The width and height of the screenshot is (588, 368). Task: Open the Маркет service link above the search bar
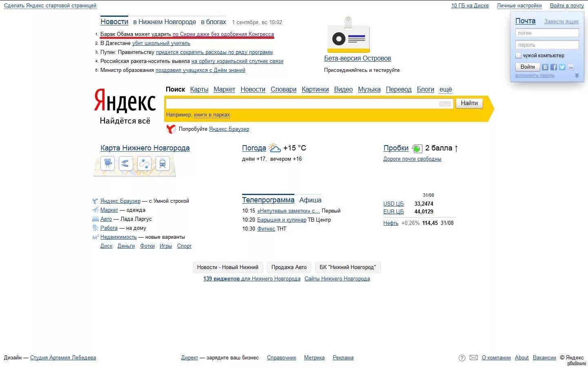tap(224, 90)
